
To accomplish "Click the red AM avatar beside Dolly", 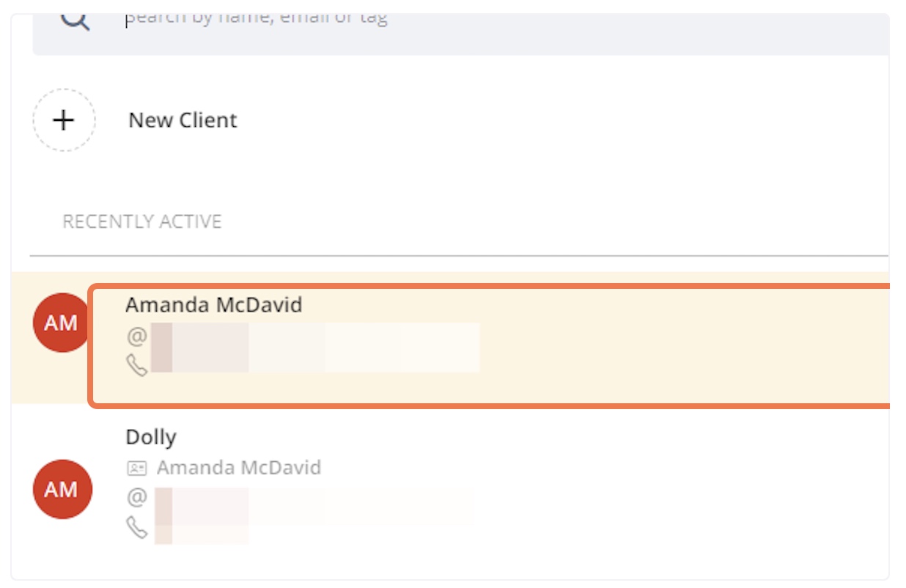I will [x=62, y=489].
